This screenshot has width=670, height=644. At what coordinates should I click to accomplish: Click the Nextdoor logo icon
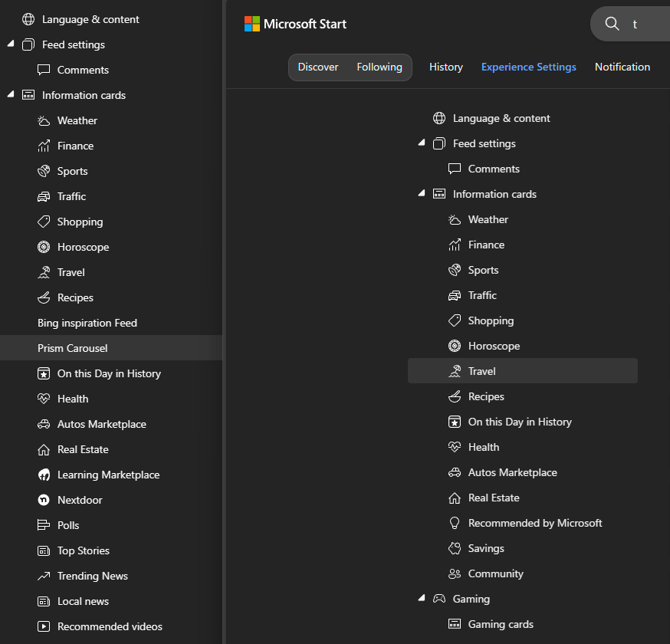[x=44, y=500]
